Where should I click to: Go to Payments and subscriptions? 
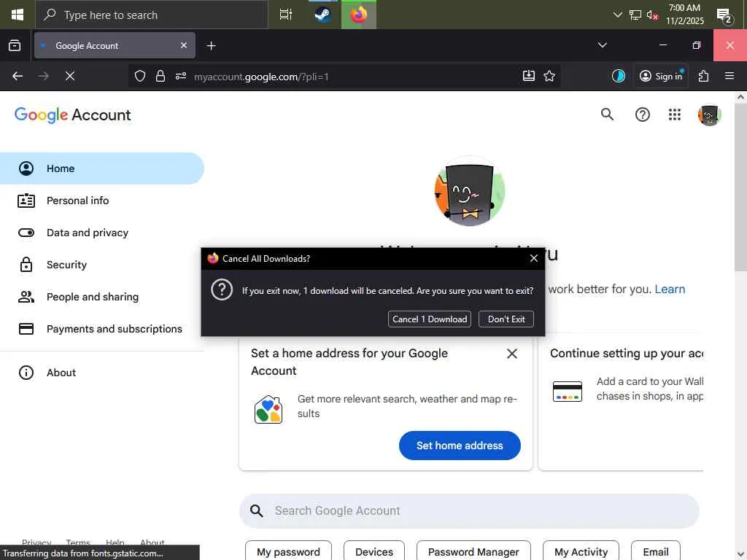102,329
